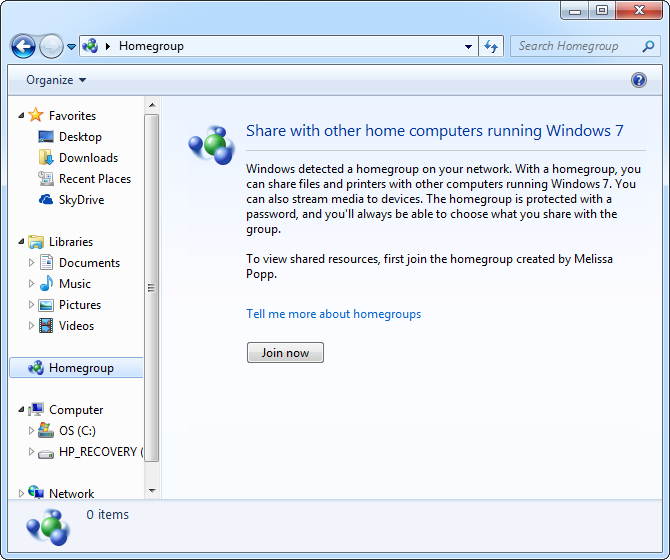Expand the Documents library

(x=31, y=262)
